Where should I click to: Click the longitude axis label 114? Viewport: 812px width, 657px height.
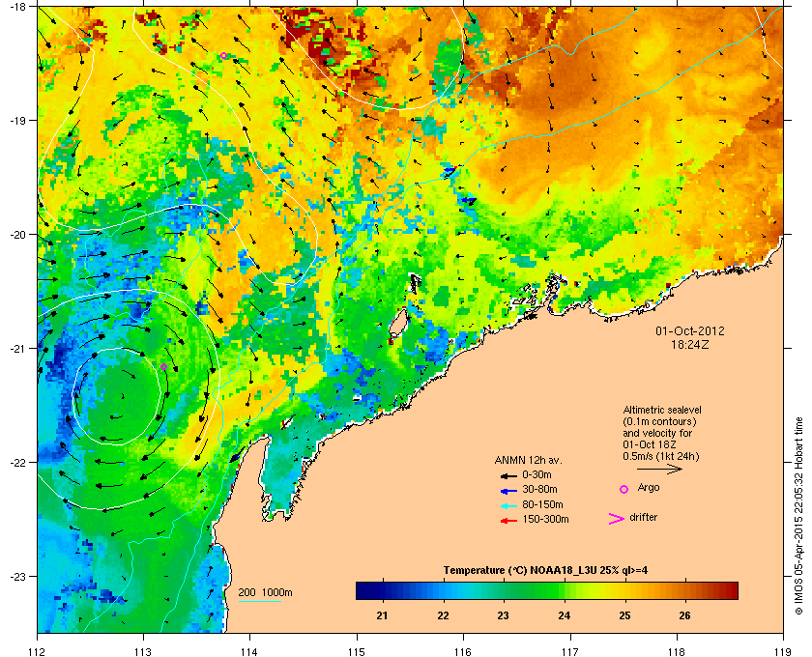[249, 651]
